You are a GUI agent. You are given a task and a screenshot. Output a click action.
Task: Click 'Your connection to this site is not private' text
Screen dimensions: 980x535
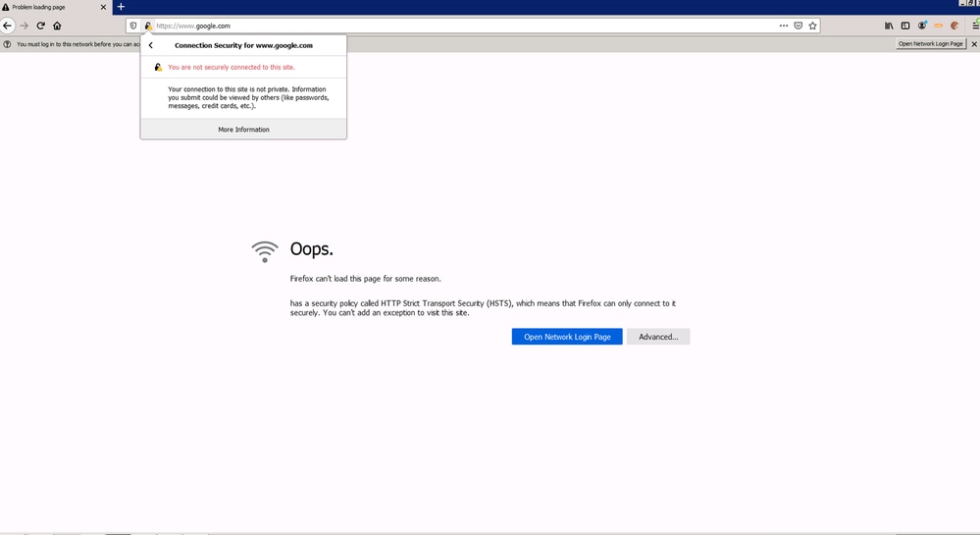coord(248,97)
